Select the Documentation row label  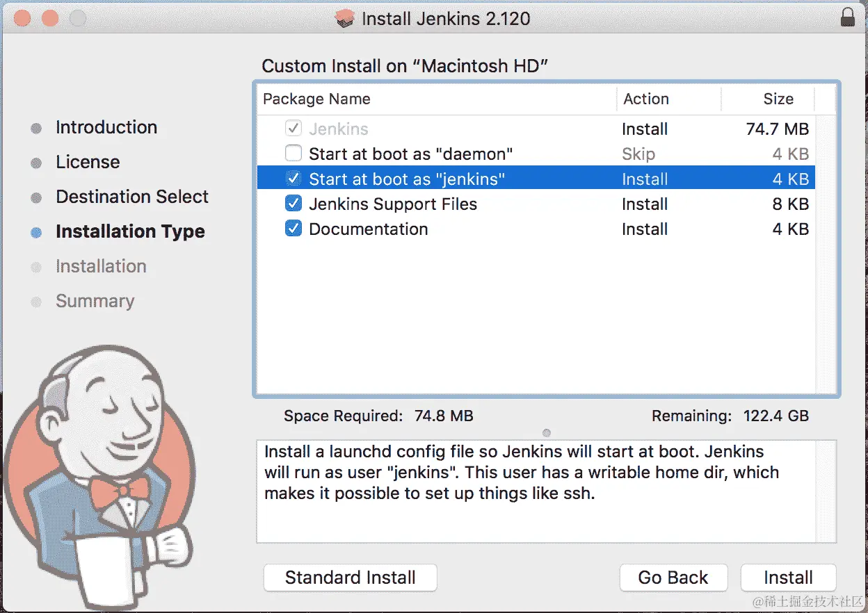point(369,229)
